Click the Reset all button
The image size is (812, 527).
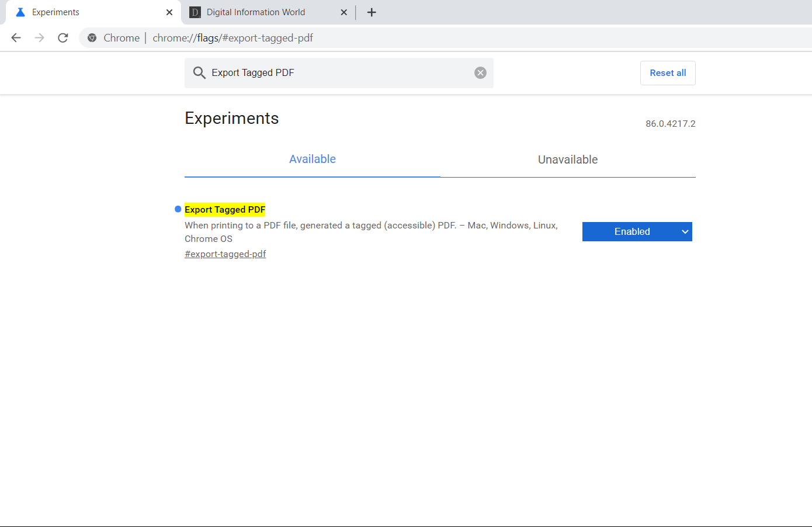click(x=668, y=72)
